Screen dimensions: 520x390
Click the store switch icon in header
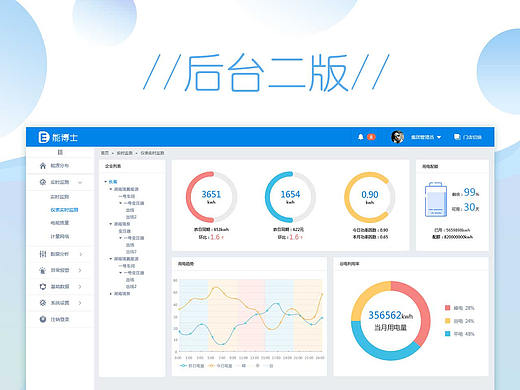tap(457, 137)
